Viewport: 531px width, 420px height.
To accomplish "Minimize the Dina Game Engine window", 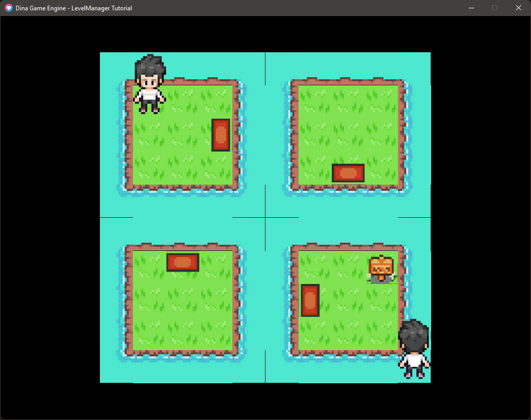I will (x=471, y=8).
